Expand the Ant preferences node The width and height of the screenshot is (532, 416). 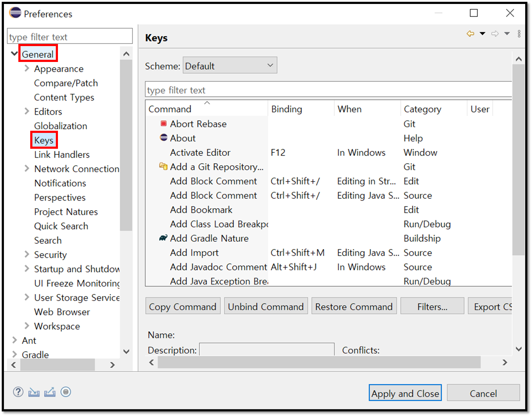point(14,340)
